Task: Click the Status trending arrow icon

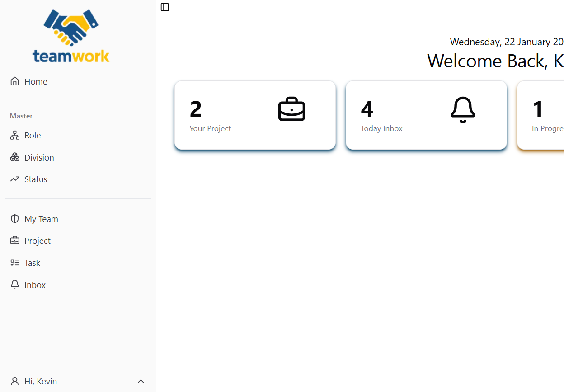Action: pyautogui.click(x=15, y=179)
